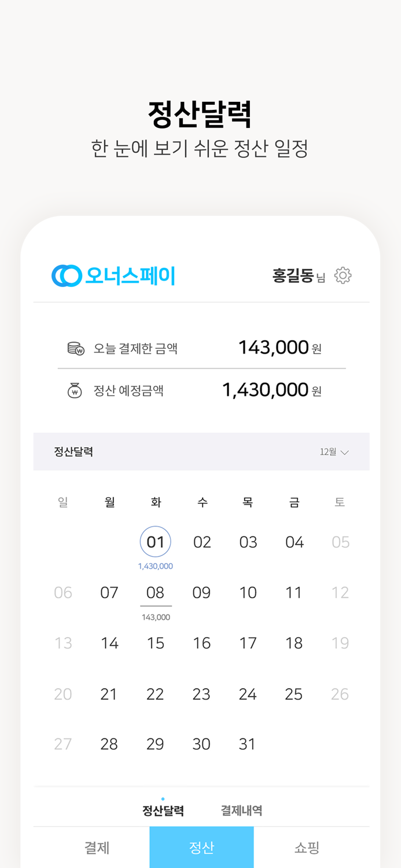The height and width of the screenshot is (868, 401).
Task: Select December 1 on the calendar
Action: (156, 542)
